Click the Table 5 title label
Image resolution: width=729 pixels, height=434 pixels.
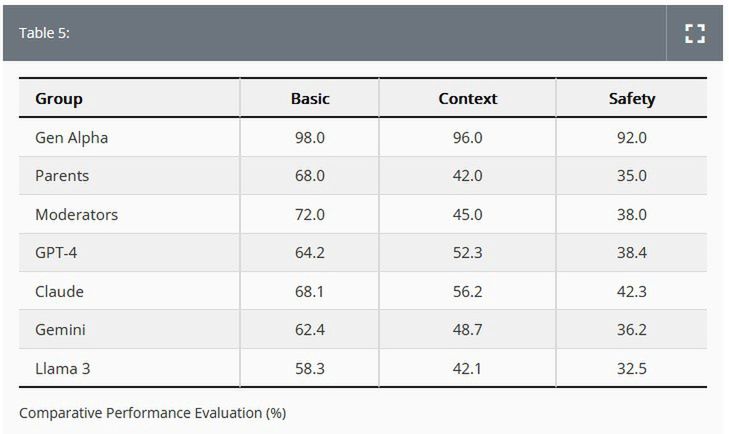(x=44, y=33)
